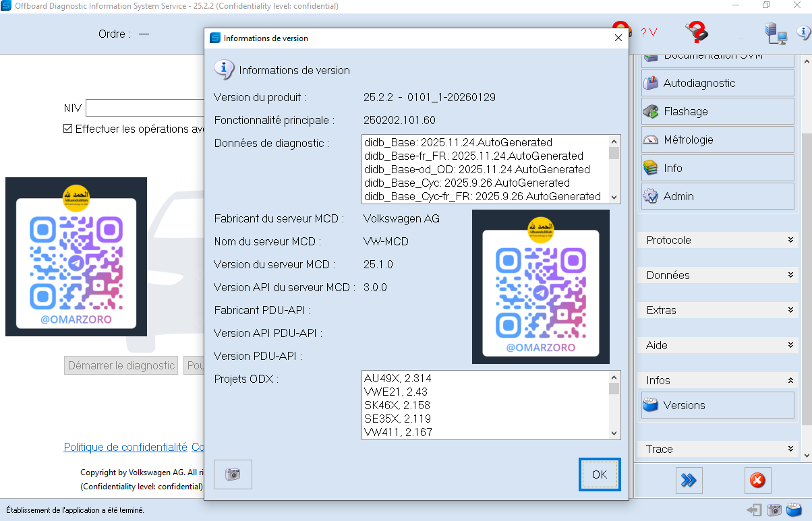Click up arrow of right sidebar scrollbar
This screenshot has width=812, height=521.
click(x=806, y=61)
